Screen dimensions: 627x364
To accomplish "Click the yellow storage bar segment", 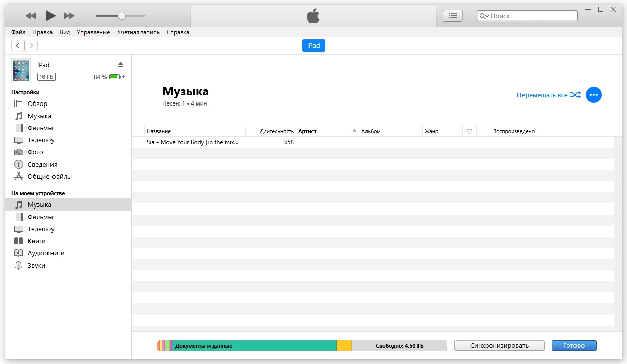I will [x=344, y=346].
